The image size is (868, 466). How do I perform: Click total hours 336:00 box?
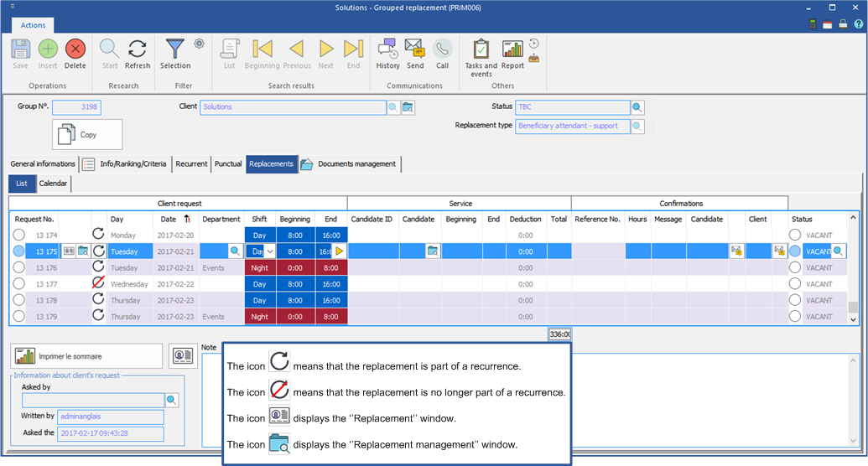pos(559,334)
